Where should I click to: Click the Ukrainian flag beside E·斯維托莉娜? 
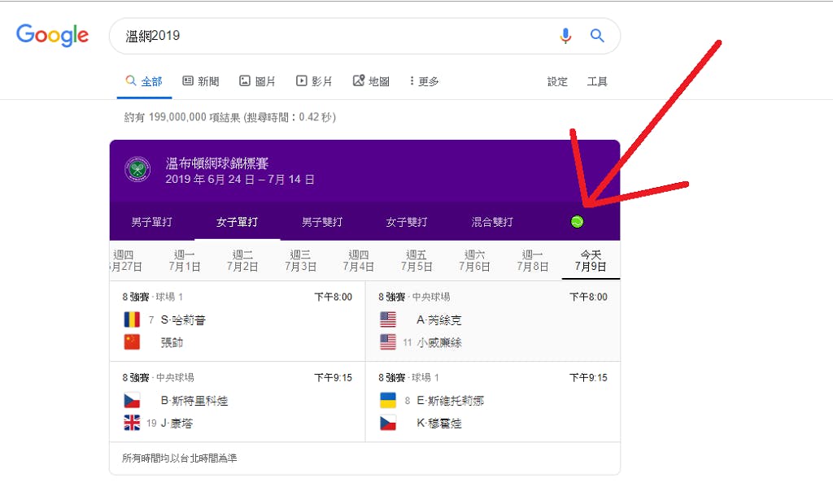[x=388, y=400]
